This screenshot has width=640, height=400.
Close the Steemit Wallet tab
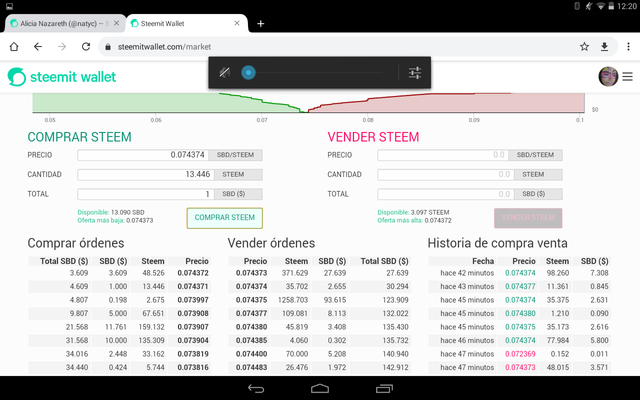[x=237, y=23]
